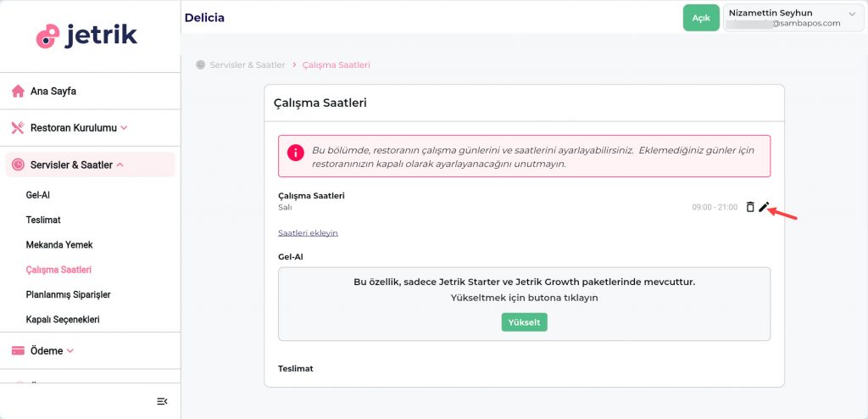
Task: Collapse the Servisler & Saatler menu
Action: 71,165
